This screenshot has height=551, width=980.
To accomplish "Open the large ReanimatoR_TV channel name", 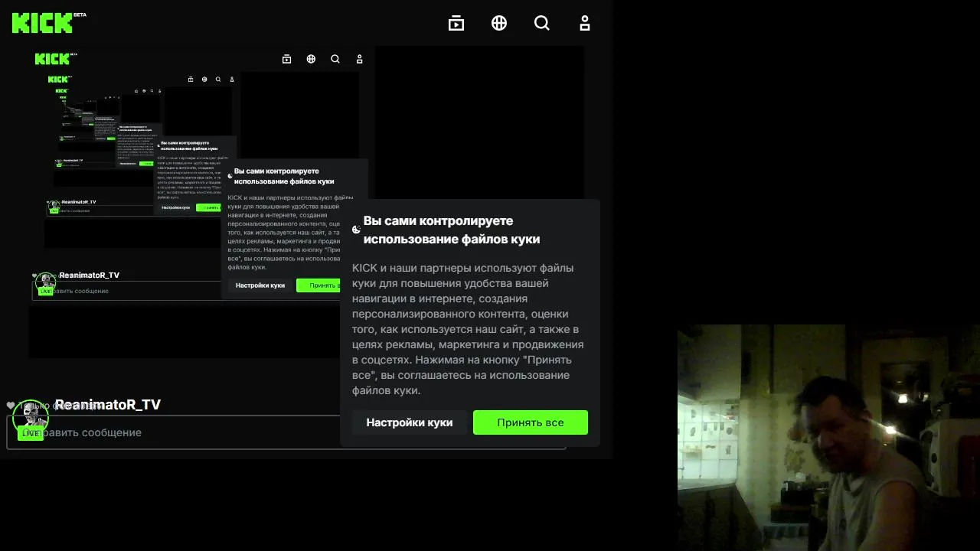I will [x=108, y=405].
